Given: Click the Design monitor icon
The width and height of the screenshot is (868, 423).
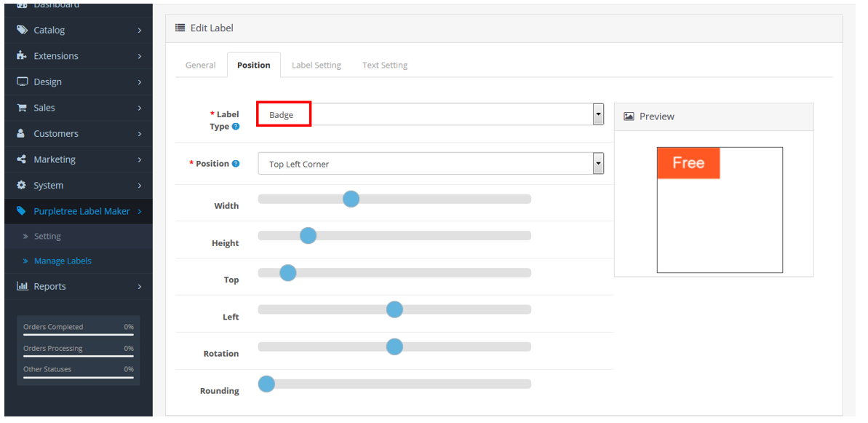Looking at the screenshot, I should (x=22, y=82).
